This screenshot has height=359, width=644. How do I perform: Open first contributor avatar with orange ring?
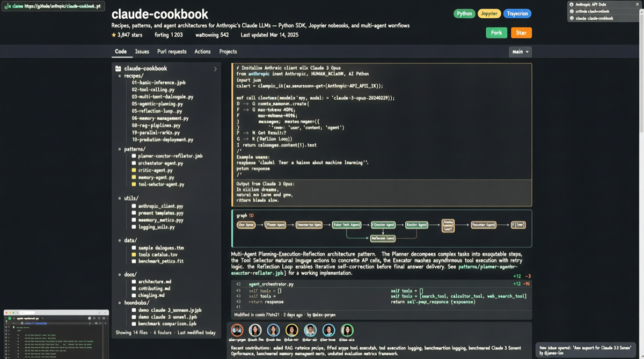click(x=237, y=330)
